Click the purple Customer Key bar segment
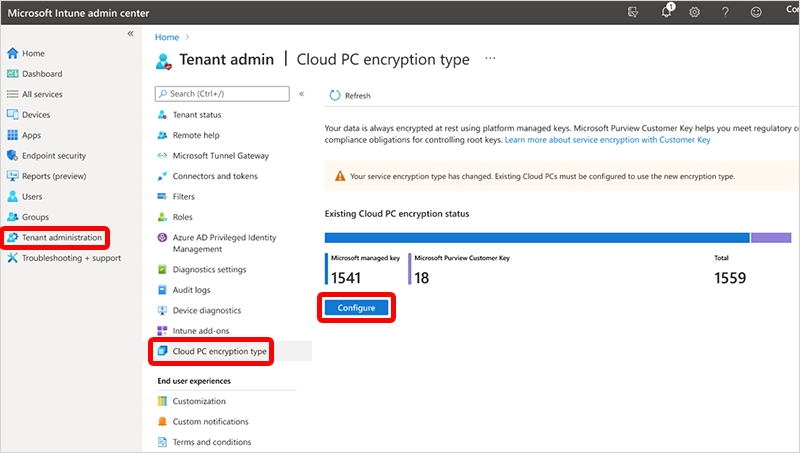Screen dimensions: 800x453 771,238
